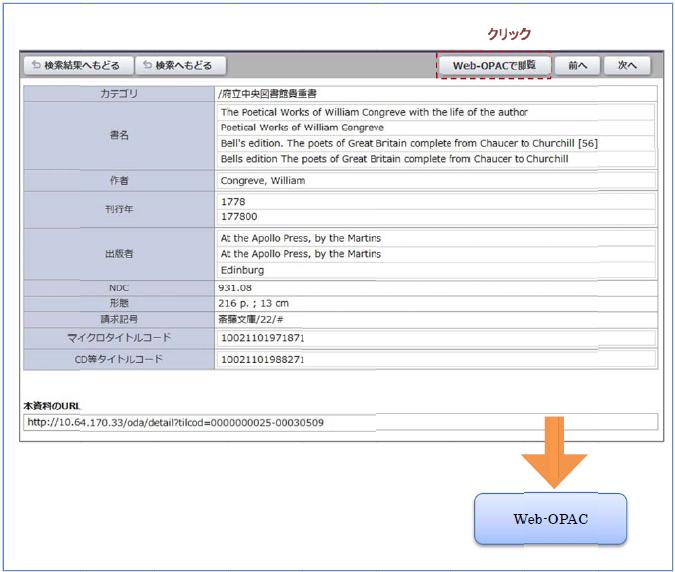This screenshot has width=675, height=572.
Task: Click the 検索結果へもどる button
Action: tap(78, 65)
